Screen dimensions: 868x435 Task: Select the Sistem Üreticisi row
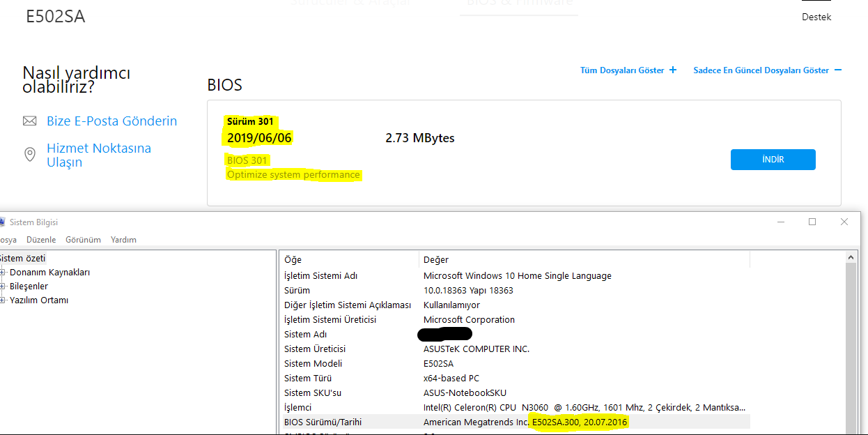pos(515,349)
